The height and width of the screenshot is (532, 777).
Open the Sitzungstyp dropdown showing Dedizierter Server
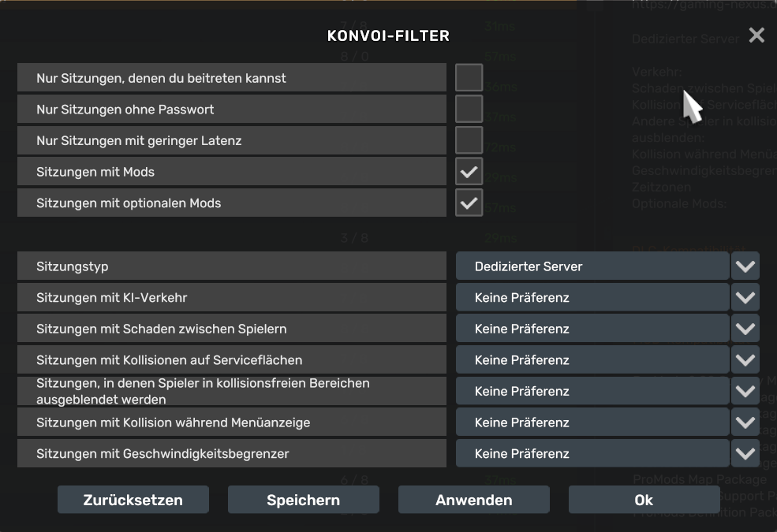[592, 266]
